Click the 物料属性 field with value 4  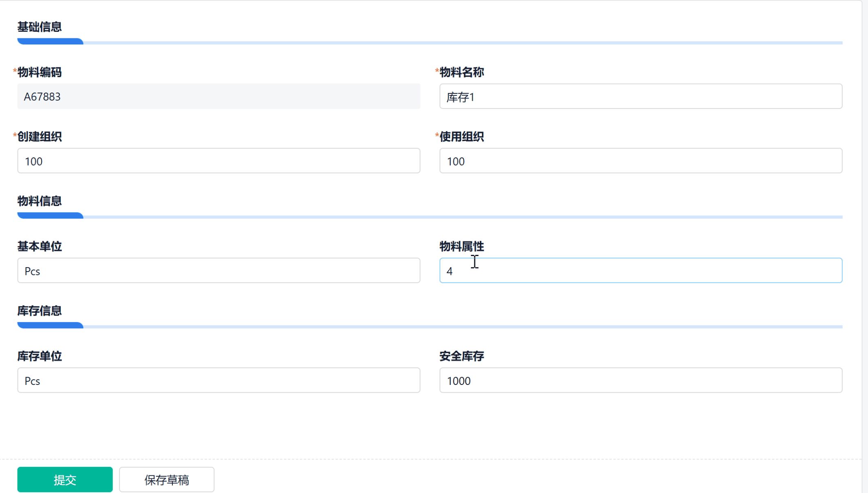(641, 271)
